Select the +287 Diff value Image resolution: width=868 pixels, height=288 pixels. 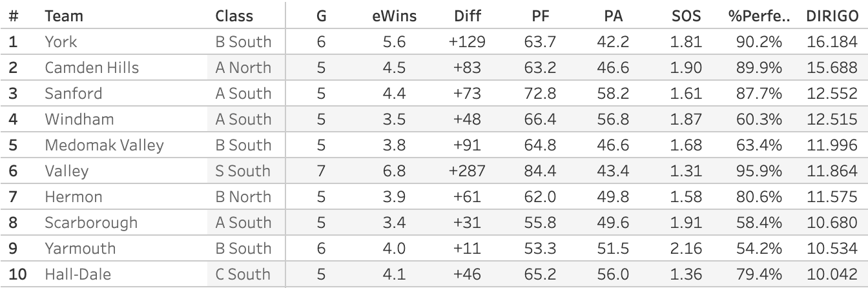[468, 171]
